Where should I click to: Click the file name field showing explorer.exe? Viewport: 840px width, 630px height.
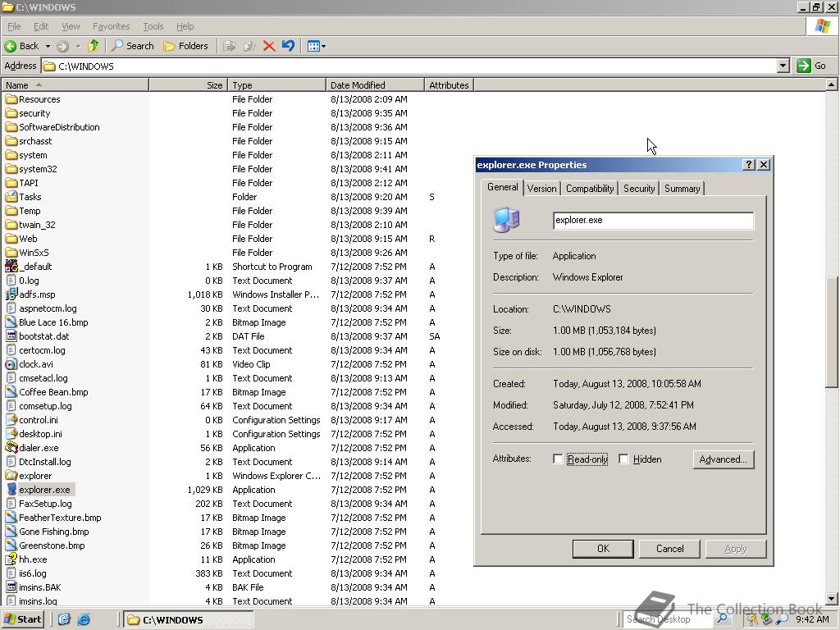point(652,220)
